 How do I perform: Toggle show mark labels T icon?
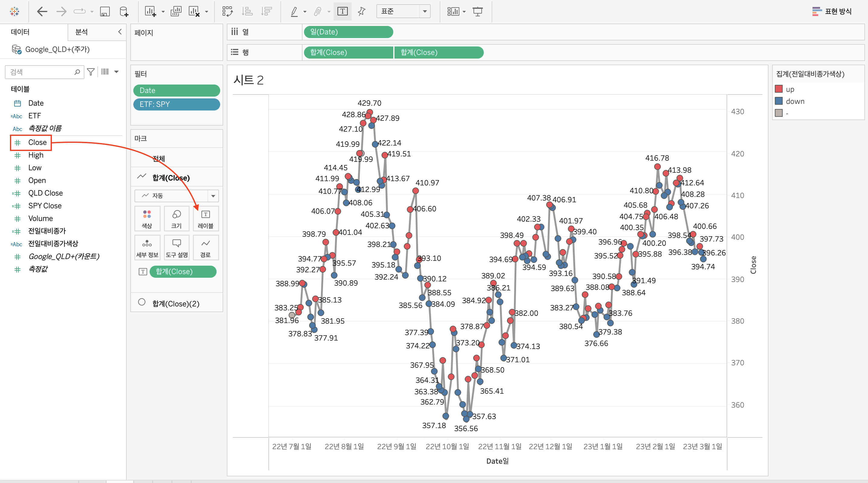tap(342, 11)
